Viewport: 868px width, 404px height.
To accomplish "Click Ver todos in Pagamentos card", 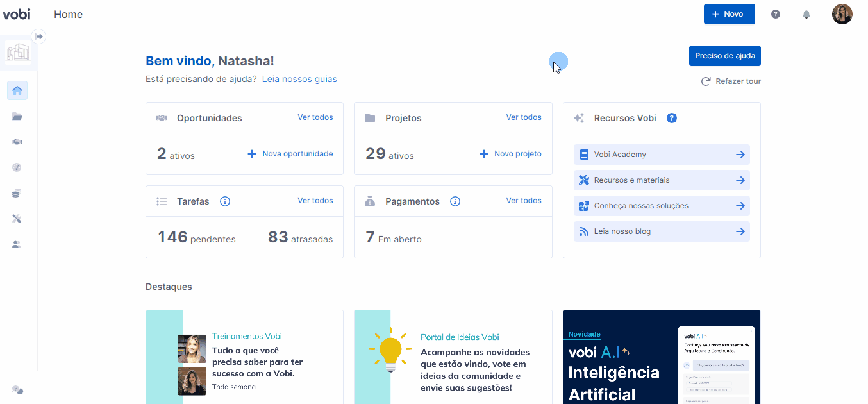I will pyautogui.click(x=524, y=201).
